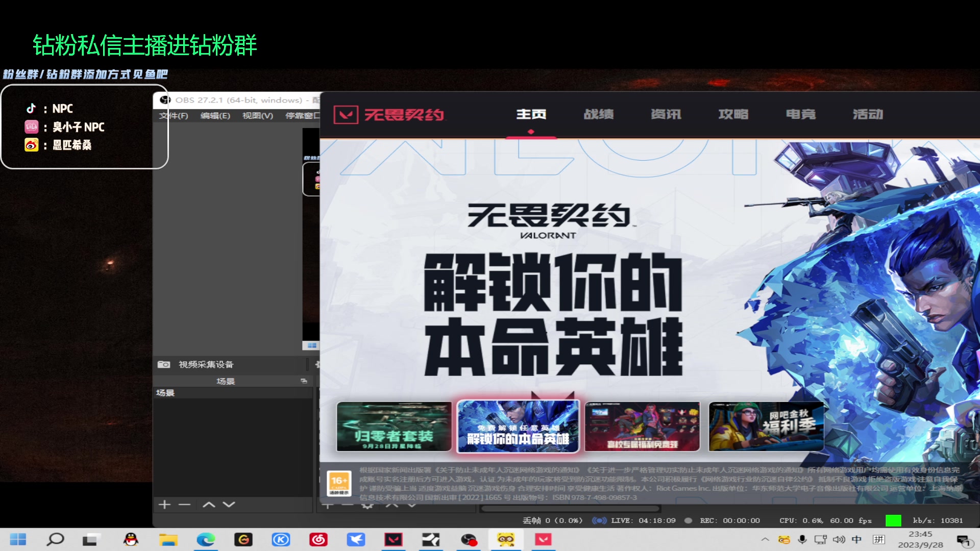
Task: Click the camera icon beside 视频采集设备
Action: click(164, 364)
